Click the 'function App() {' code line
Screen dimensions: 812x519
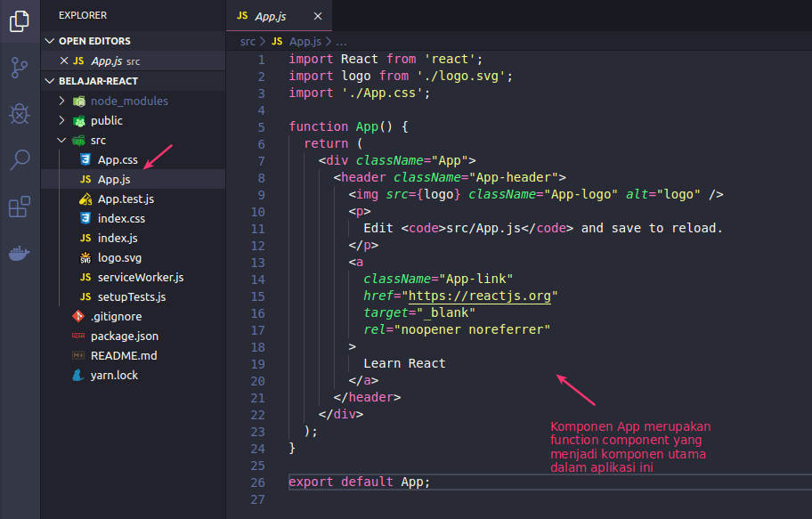348,126
